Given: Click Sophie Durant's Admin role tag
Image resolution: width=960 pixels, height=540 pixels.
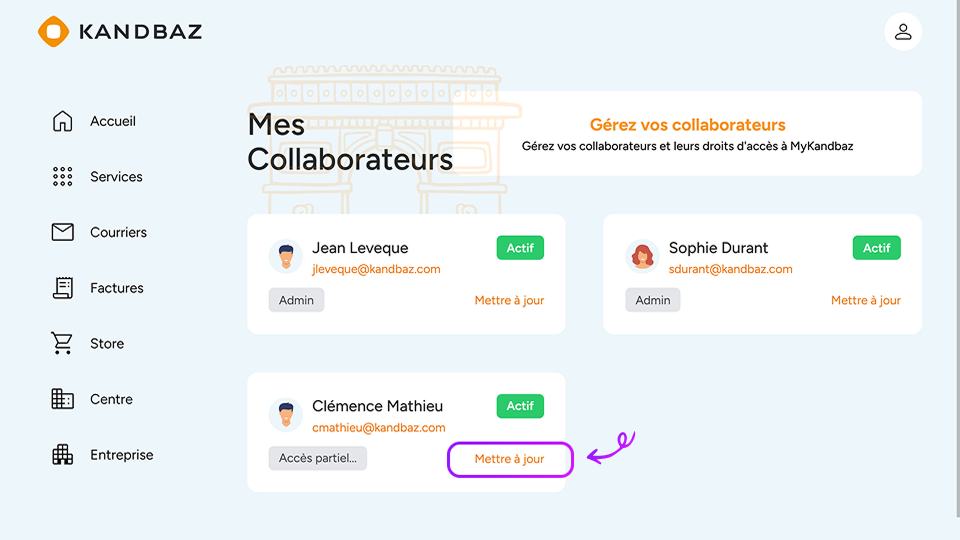Looking at the screenshot, I should 653,300.
